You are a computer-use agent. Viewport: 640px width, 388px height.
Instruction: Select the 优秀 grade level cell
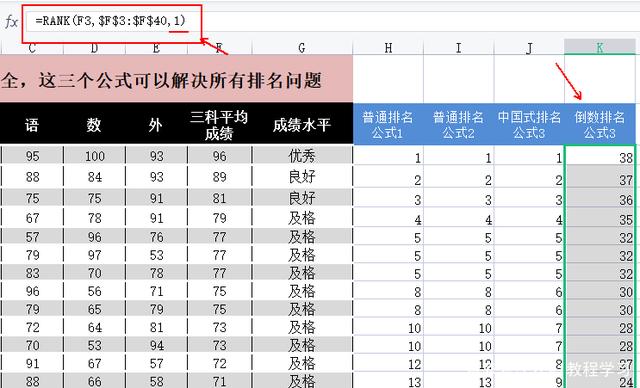[x=302, y=155]
